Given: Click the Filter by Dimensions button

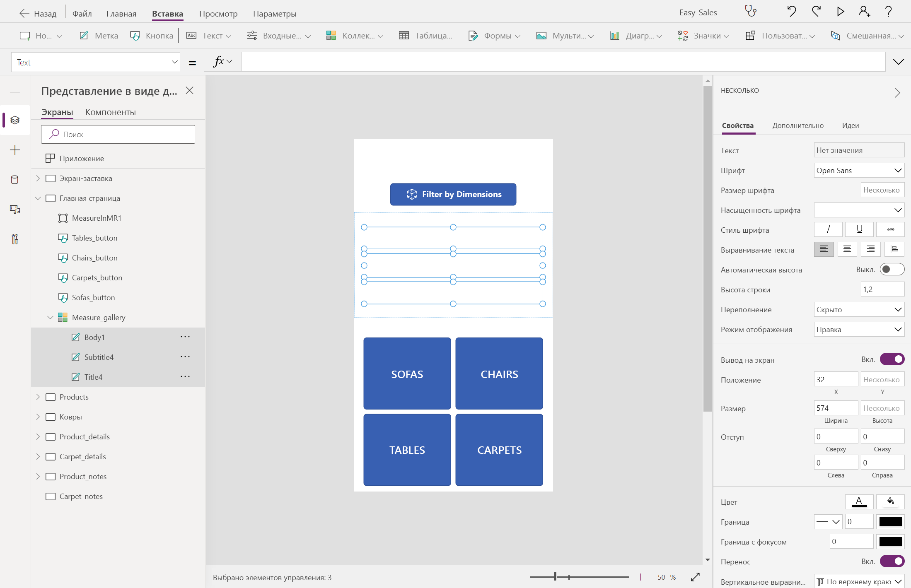Looking at the screenshot, I should (453, 194).
